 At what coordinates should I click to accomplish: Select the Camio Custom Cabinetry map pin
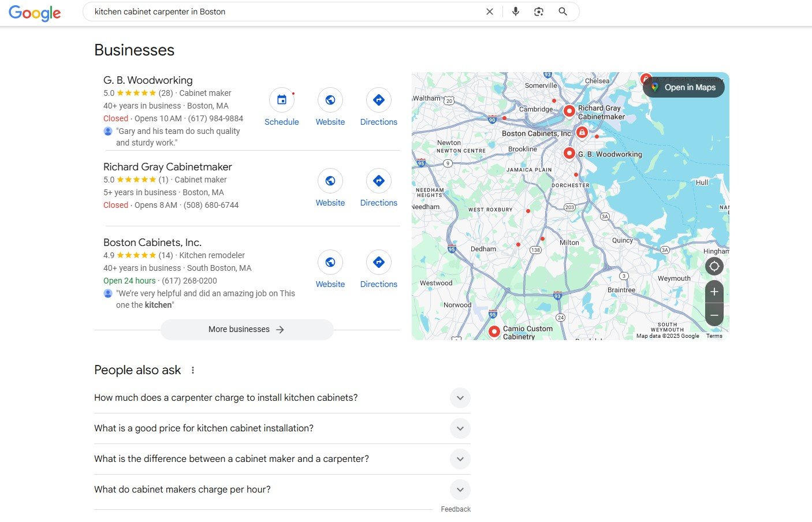pos(494,331)
